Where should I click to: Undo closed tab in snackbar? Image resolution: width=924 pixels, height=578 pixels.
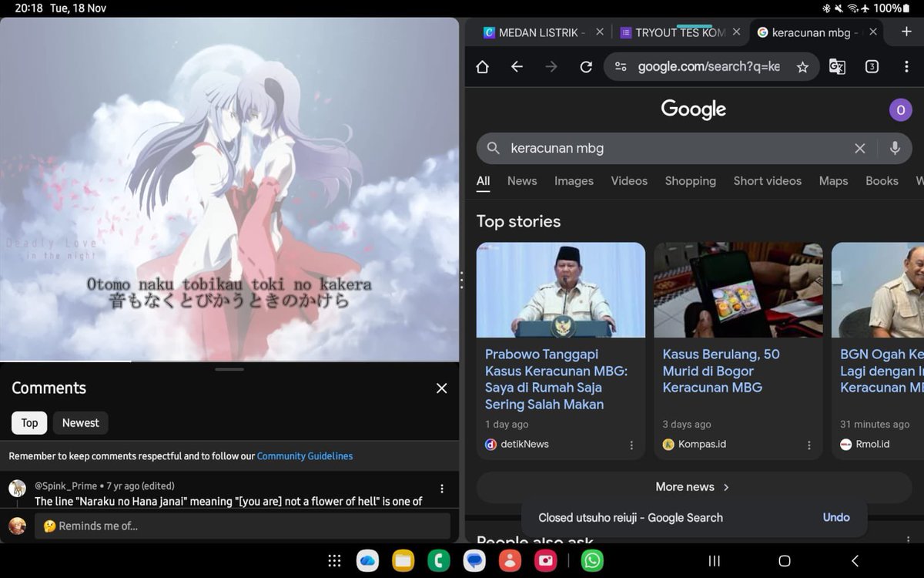836,518
